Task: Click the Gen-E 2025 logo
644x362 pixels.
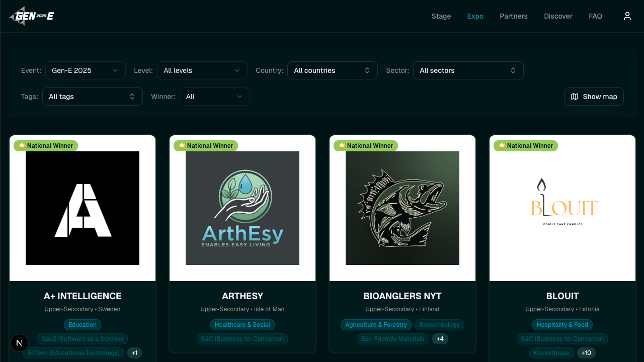Action: pos(31,16)
